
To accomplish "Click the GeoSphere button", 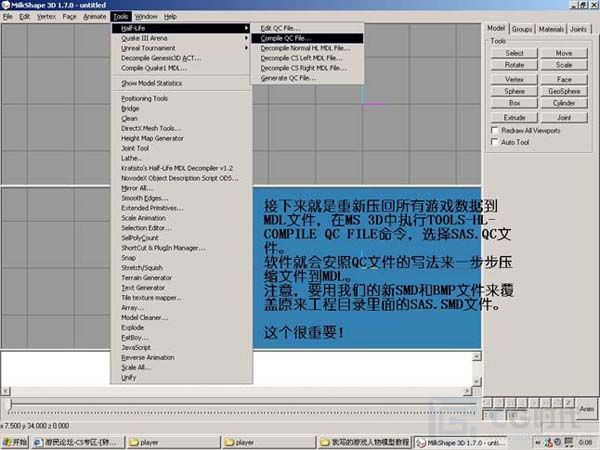I will coord(564,91).
